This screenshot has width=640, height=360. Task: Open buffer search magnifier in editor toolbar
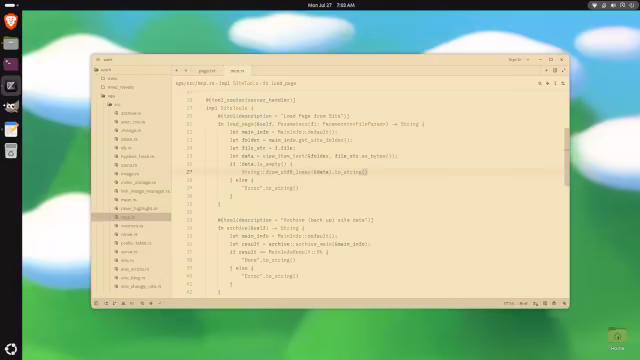click(x=540, y=83)
